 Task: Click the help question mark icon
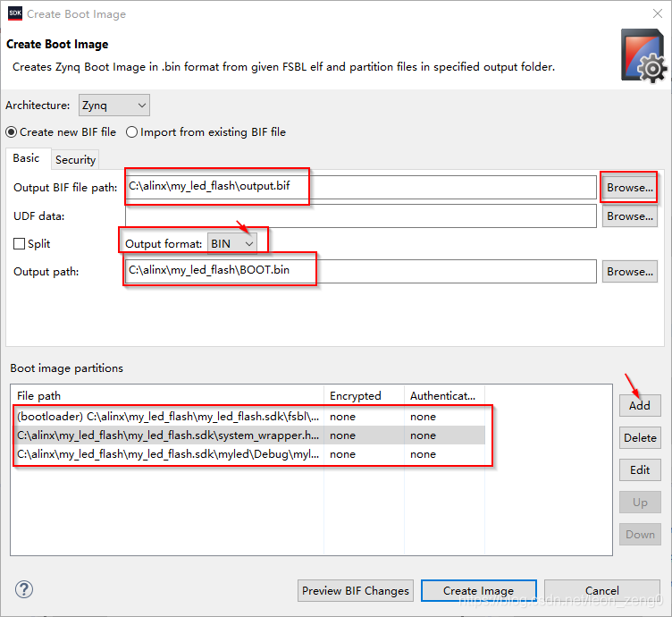pos(24,589)
